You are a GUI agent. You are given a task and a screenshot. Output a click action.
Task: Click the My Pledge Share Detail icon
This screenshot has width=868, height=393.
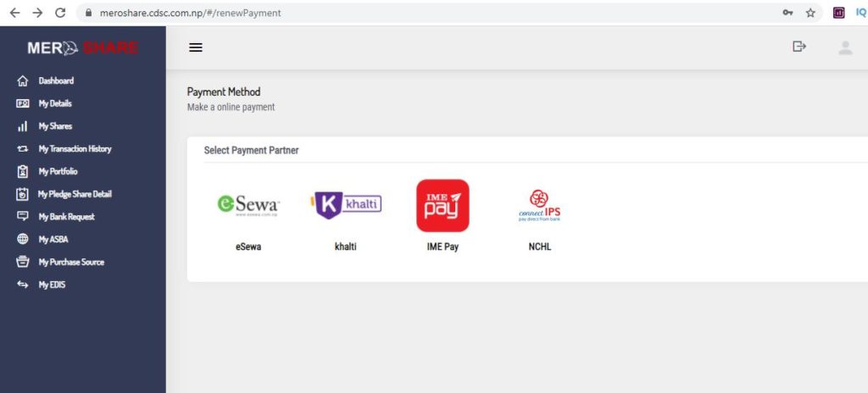tap(23, 194)
